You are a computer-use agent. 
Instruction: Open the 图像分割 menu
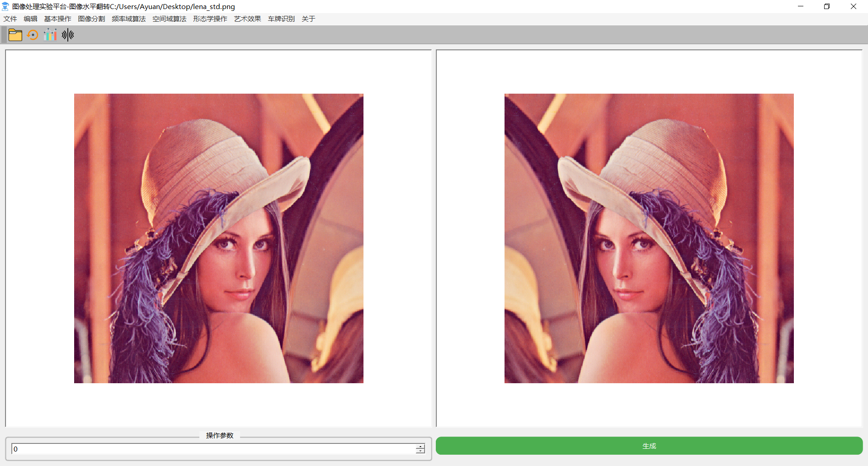tap(91, 19)
